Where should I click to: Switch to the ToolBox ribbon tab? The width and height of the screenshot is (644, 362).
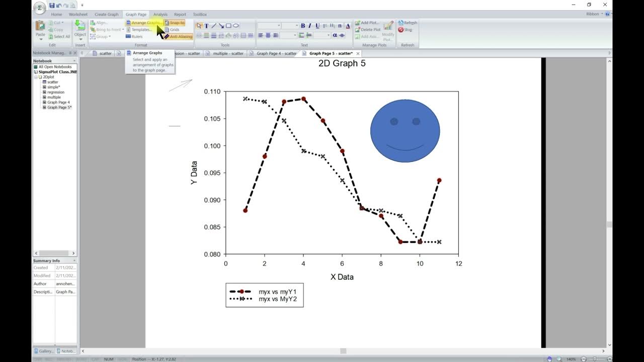(x=200, y=15)
